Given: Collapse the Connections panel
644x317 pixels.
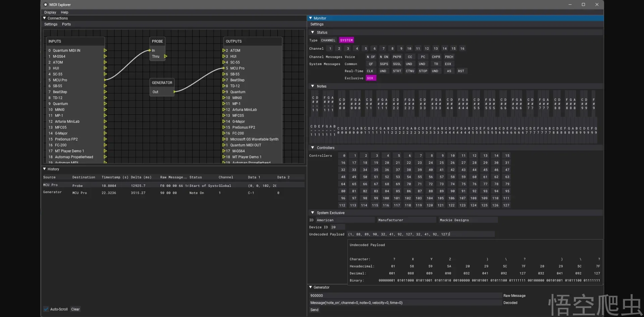Looking at the screenshot, I should pos(45,18).
